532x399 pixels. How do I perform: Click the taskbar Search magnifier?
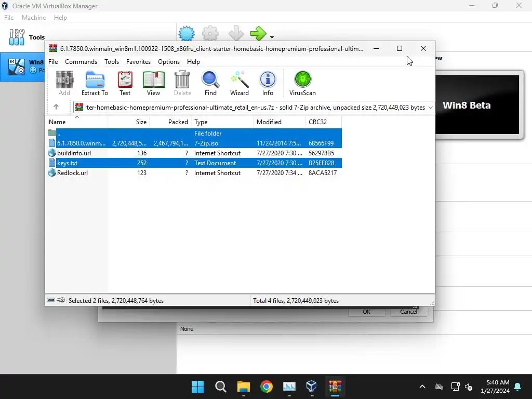click(x=220, y=387)
